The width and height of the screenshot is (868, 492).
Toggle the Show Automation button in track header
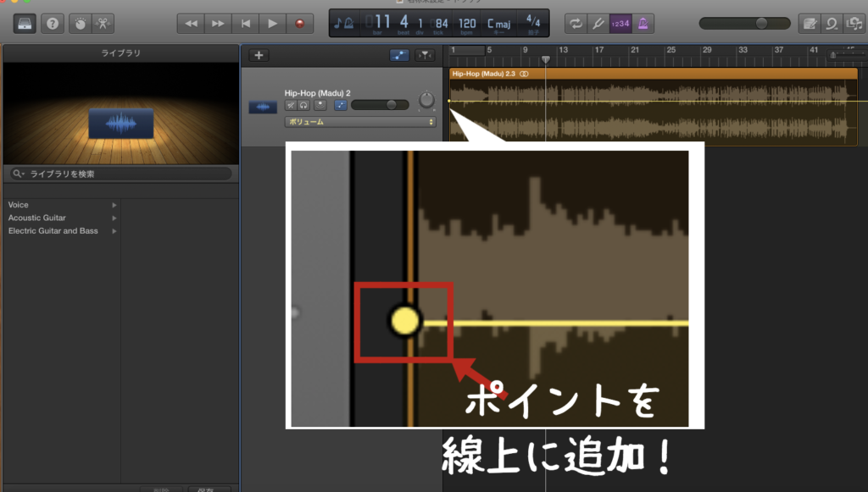click(399, 55)
